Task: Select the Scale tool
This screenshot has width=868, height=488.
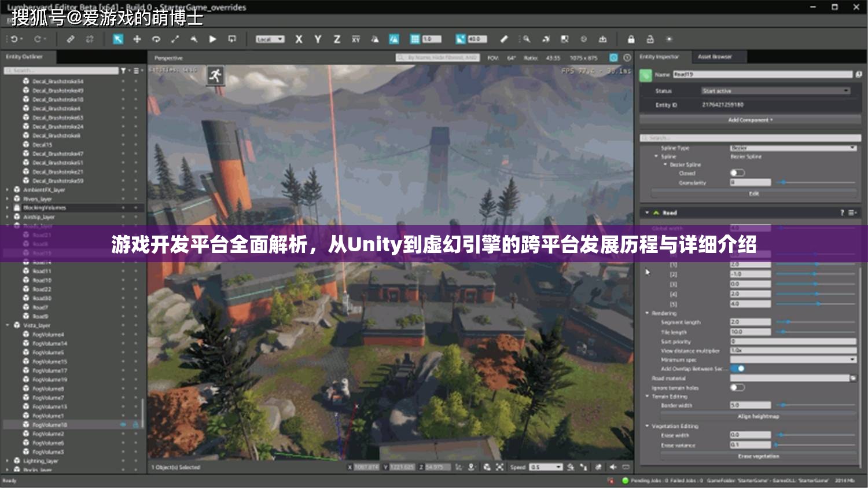Action: pos(175,39)
